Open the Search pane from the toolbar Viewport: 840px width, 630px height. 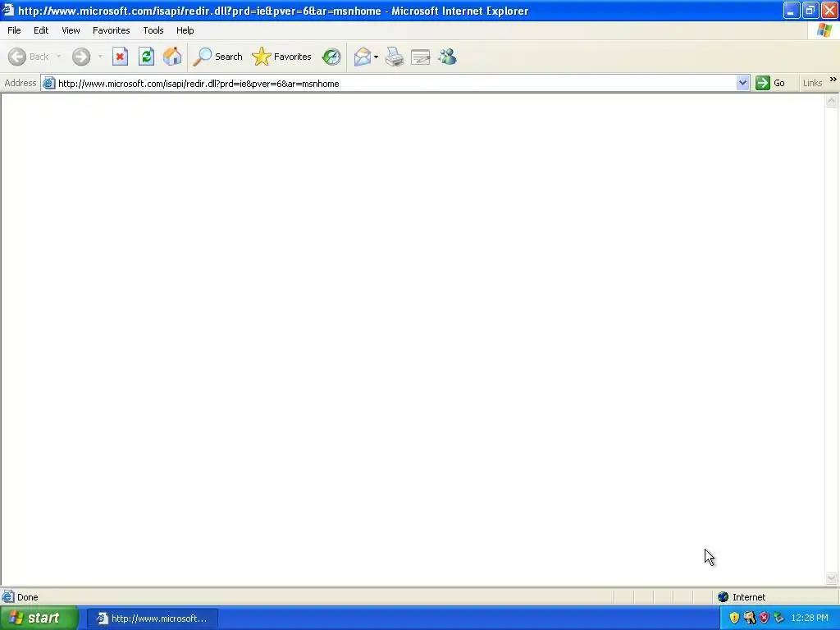(x=217, y=57)
